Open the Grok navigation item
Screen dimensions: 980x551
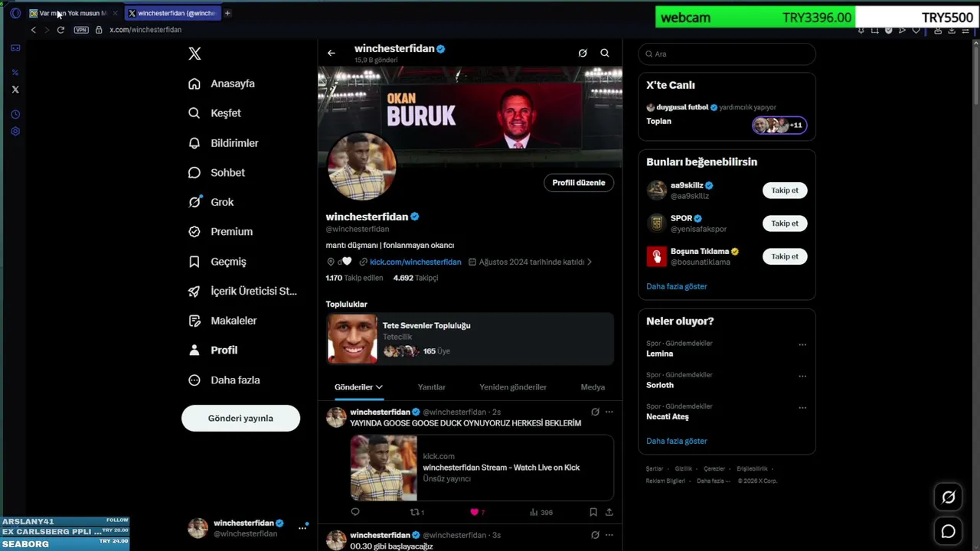[211, 202]
